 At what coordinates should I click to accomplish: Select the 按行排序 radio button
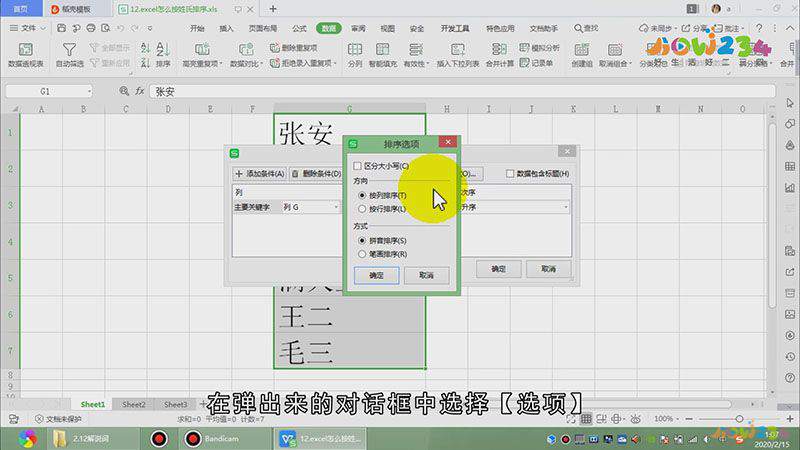coord(362,209)
